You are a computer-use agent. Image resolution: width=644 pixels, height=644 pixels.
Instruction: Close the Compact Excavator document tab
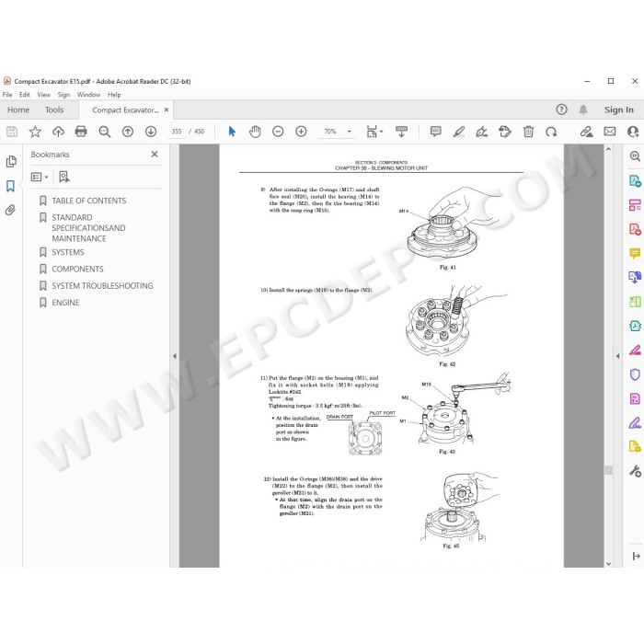click(x=167, y=109)
